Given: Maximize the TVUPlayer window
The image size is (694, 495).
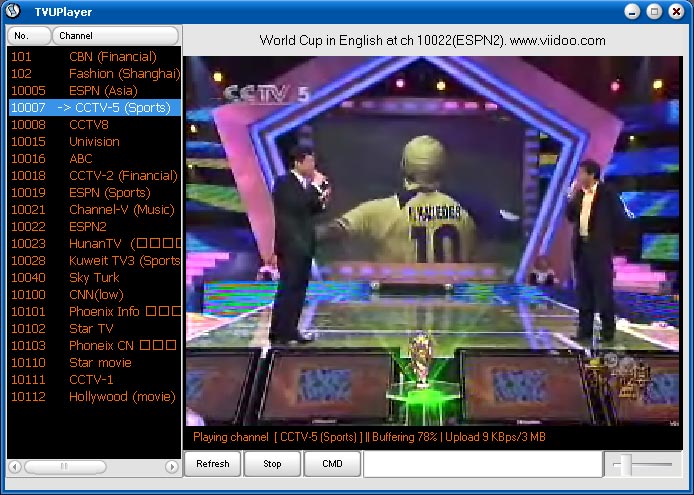Looking at the screenshot, I should click(654, 11).
